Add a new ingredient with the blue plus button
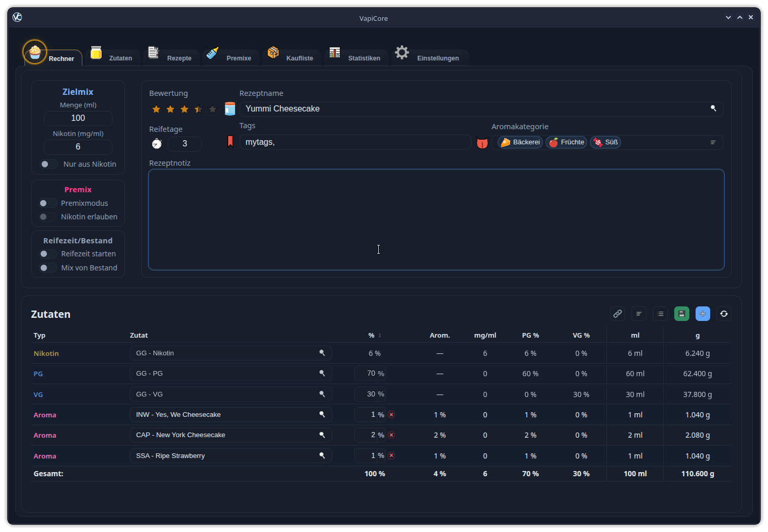Viewport: 768px width, 532px height. (702, 314)
